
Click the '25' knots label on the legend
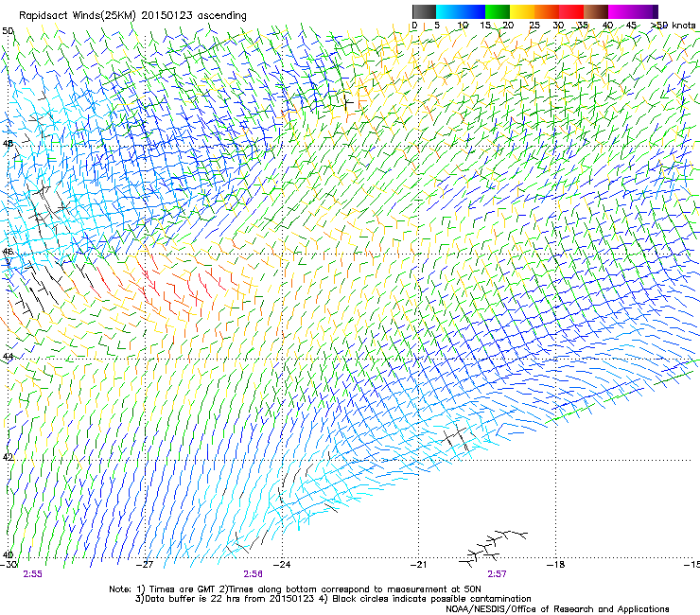pos(534,26)
